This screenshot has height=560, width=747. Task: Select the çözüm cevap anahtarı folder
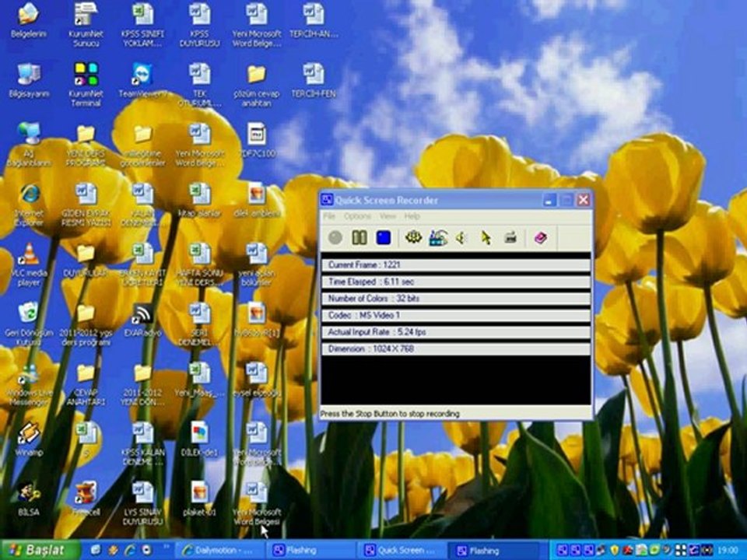point(256,85)
